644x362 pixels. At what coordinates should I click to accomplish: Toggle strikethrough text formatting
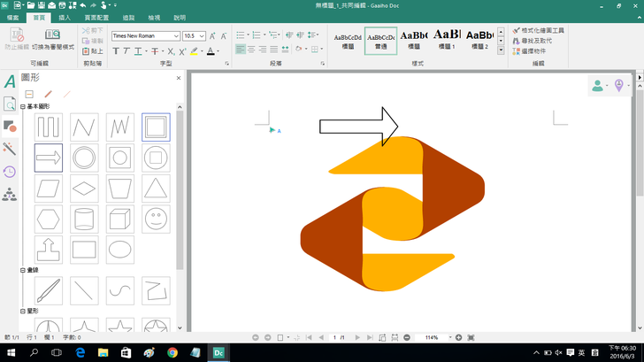point(155,50)
